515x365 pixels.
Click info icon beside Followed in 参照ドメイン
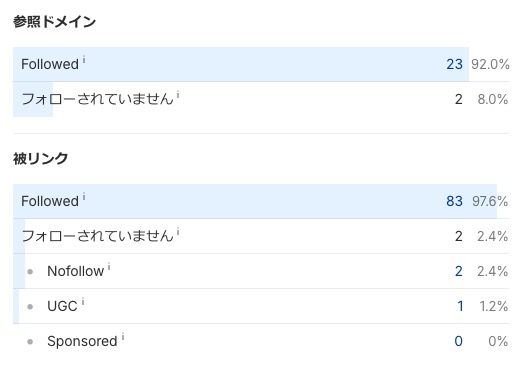click(84, 60)
